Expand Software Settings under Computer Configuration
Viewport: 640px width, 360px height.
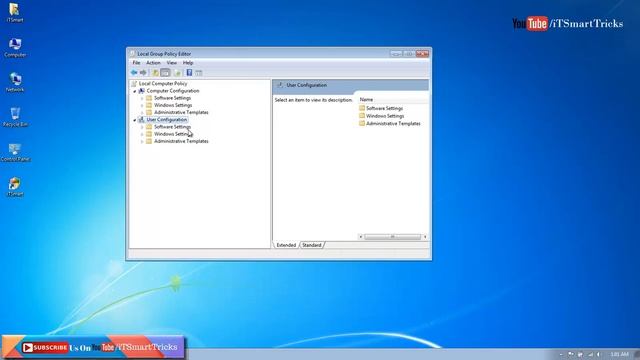142,98
